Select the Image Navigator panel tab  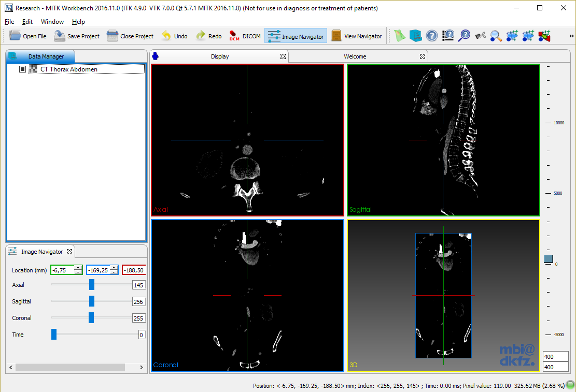(40, 252)
